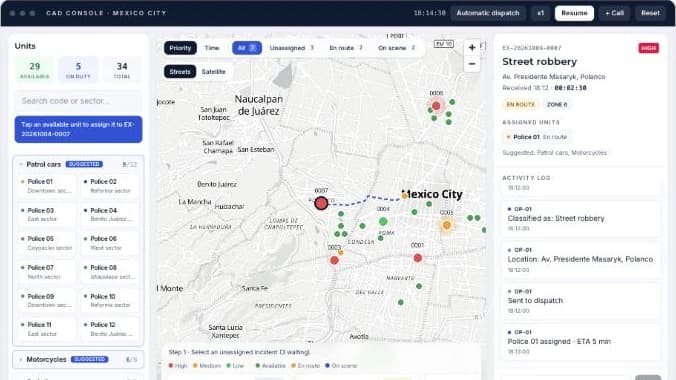
Task: Click the 5 On duty units counter
Action: [78, 70]
